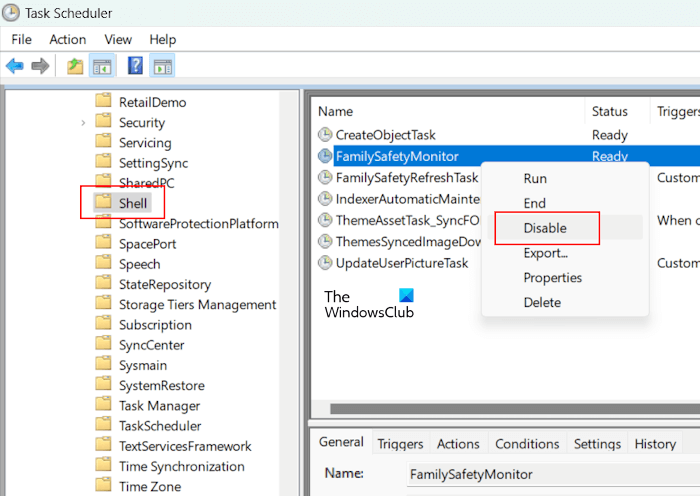This screenshot has width=700, height=496.
Task: Click the Servicing folder icon
Action: pos(104,141)
